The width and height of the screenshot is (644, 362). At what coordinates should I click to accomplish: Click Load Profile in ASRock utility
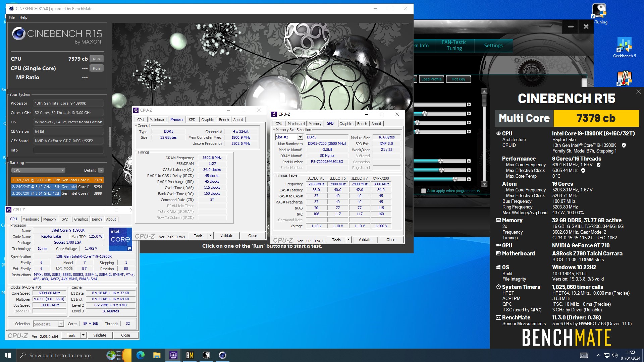pos(431,79)
